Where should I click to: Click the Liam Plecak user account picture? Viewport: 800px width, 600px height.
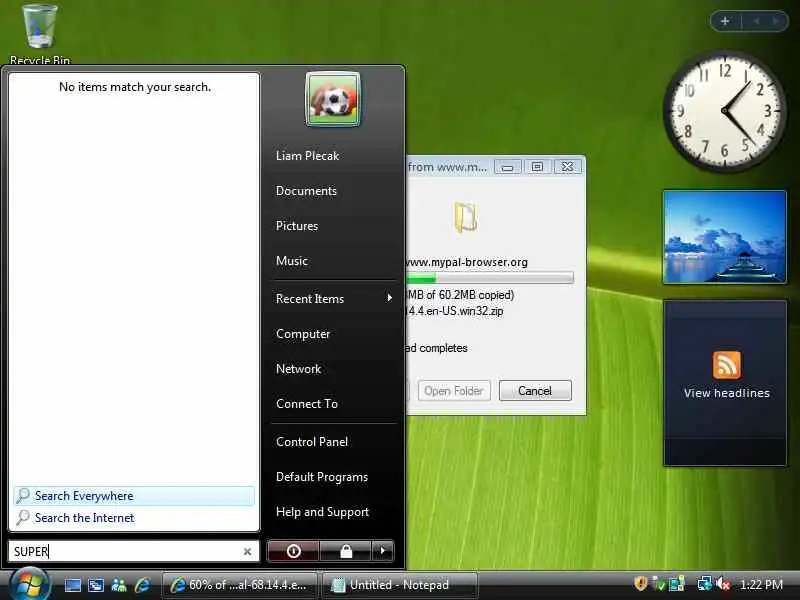point(333,99)
